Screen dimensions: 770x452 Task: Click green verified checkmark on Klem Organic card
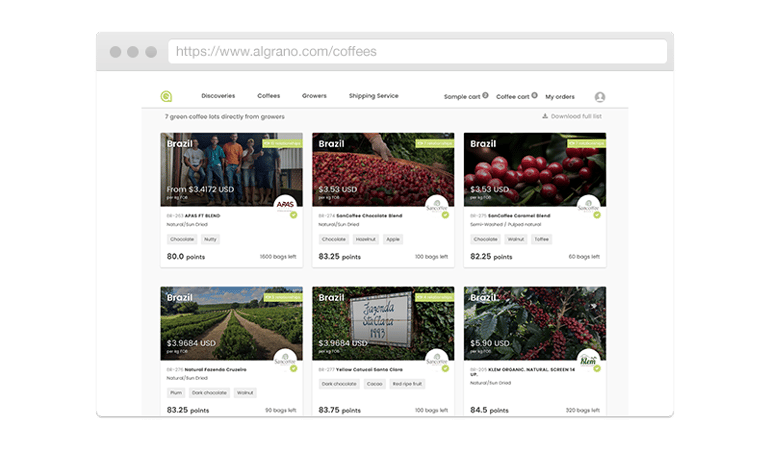(x=597, y=368)
